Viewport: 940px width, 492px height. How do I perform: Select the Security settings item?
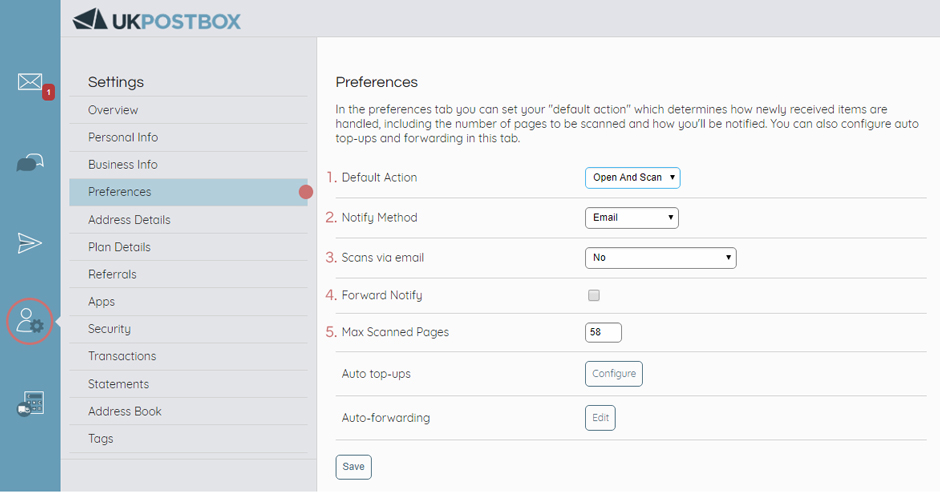(109, 329)
